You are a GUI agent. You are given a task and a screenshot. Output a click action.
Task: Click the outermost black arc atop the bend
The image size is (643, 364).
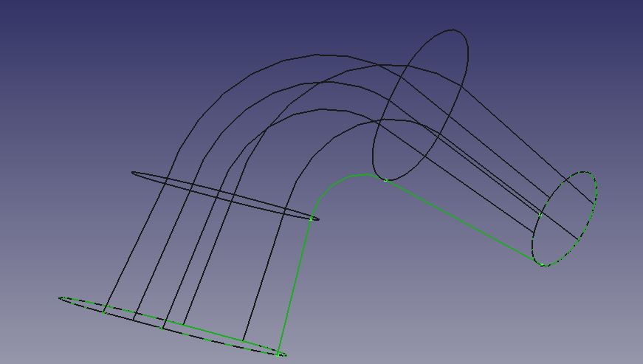point(317,55)
